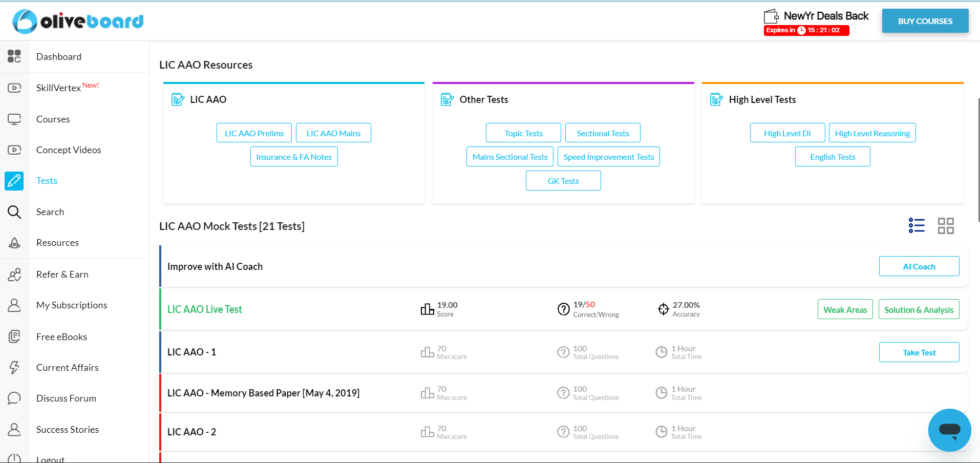The image size is (980, 463).
Task: Switch mock tests to list view
Action: point(917,225)
